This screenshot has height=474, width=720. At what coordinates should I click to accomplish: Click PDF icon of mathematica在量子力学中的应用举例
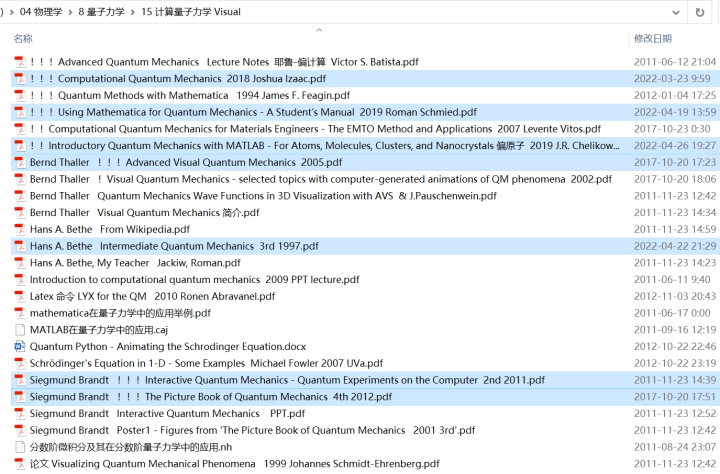pyautogui.click(x=20, y=313)
